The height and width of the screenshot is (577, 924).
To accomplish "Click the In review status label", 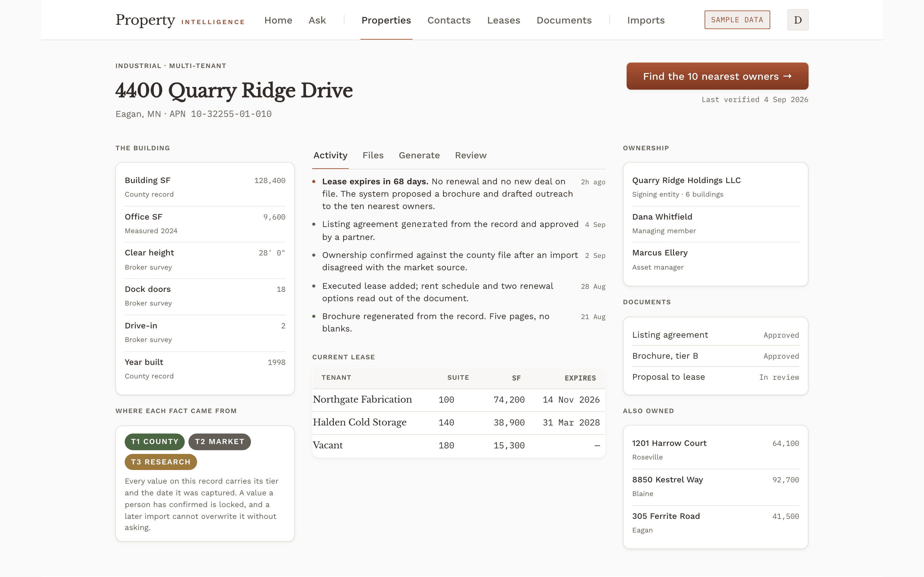I will coord(779,377).
